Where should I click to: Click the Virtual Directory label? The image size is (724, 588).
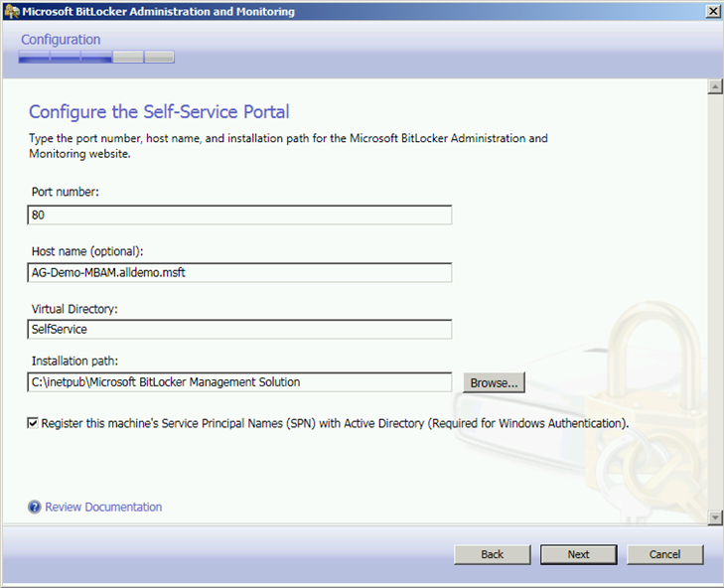74,309
